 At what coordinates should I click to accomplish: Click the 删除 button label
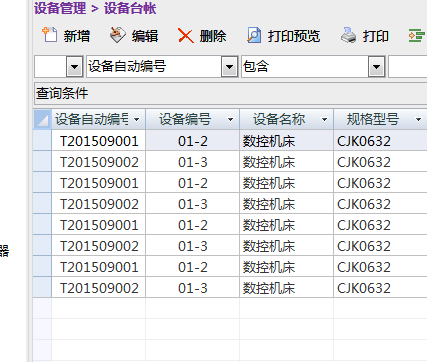(213, 36)
